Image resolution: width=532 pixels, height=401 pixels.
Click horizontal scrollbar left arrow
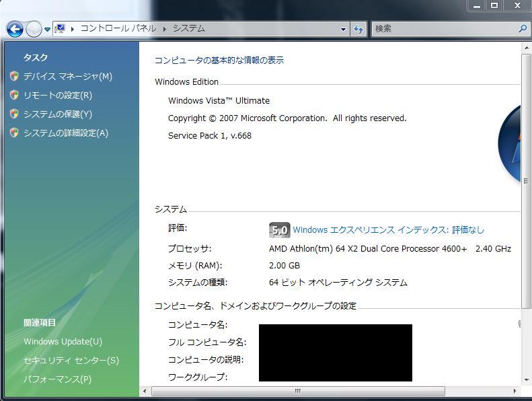coord(145,391)
